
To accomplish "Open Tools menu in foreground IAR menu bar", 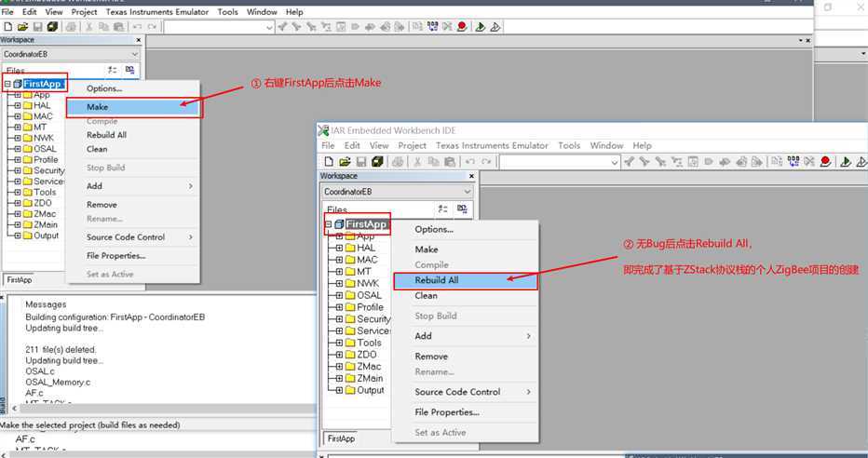I will 569,145.
